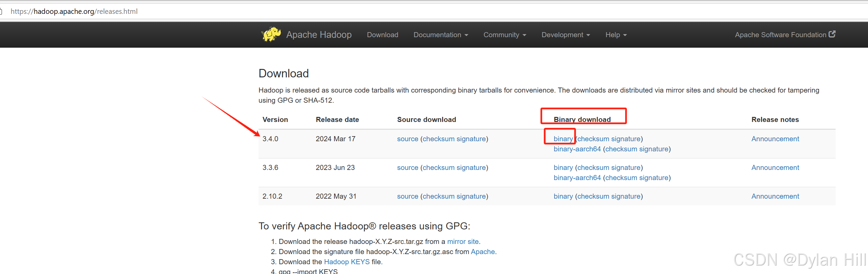The image size is (868, 274).
Task: Select the release date 2024 Mar 17
Action: point(335,139)
